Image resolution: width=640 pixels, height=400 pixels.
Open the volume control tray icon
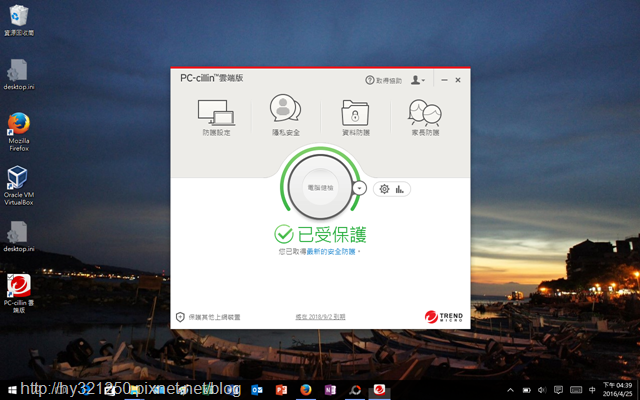[x=542, y=390]
